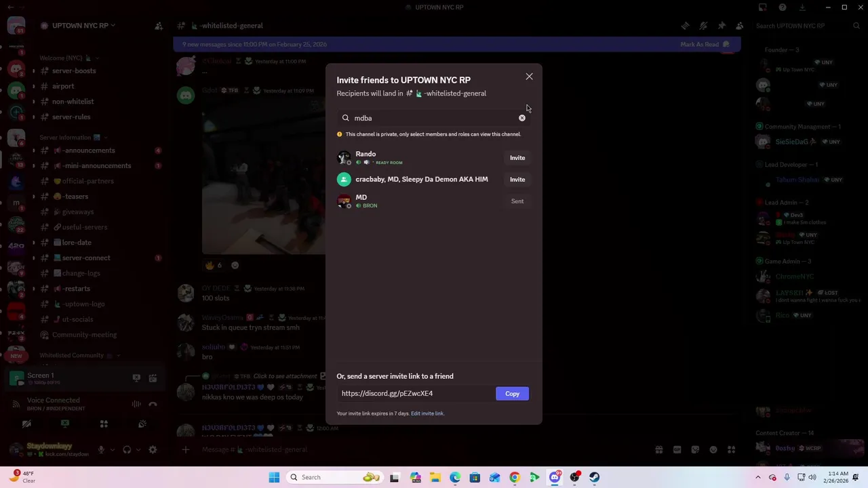This screenshot has width=868, height=488.
Task: Open the server-connect channel
Action: coord(85,258)
